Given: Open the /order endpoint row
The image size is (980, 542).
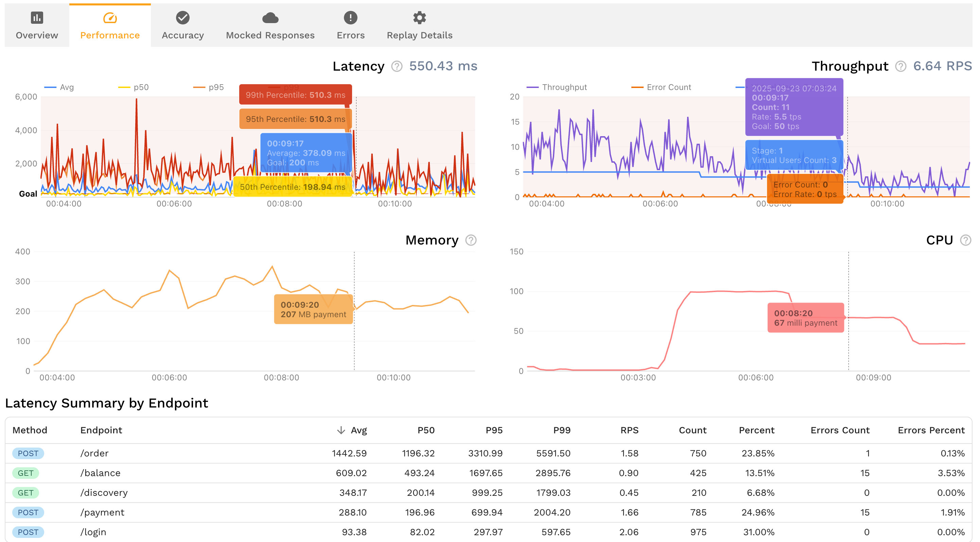Looking at the screenshot, I should (x=94, y=453).
